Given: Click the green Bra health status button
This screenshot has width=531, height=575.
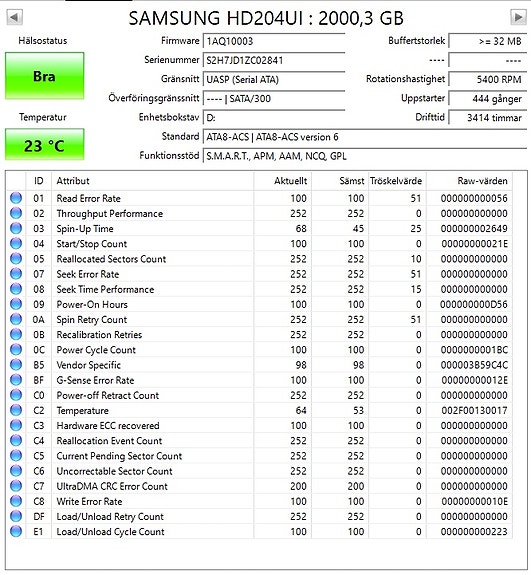Looking at the screenshot, I should (44, 76).
